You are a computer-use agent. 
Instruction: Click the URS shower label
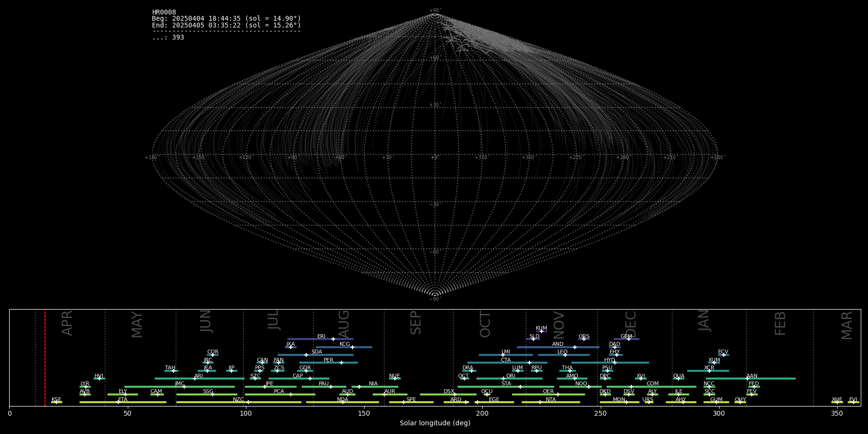click(648, 400)
